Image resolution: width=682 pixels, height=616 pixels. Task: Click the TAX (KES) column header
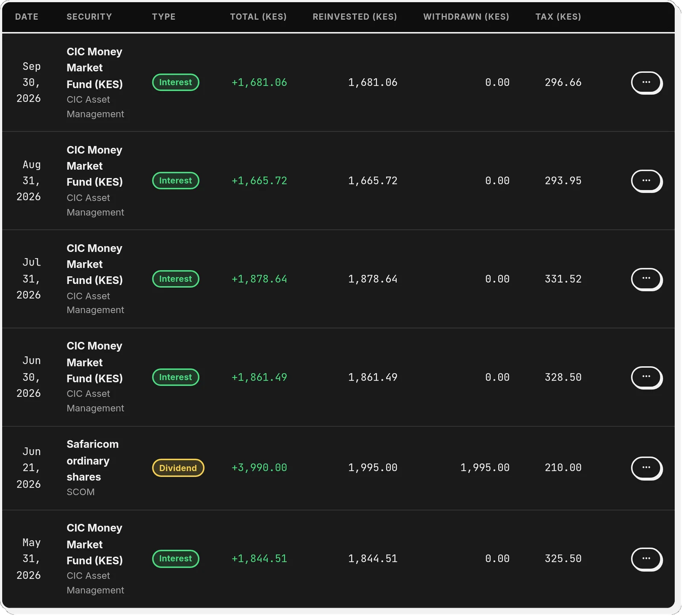coord(558,17)
